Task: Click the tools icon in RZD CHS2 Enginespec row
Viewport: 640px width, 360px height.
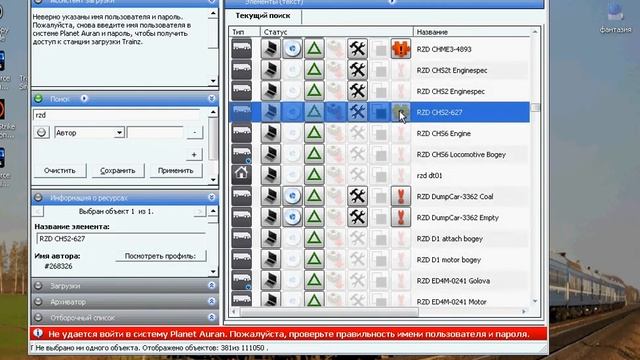Action: click(x=358, y=91)
